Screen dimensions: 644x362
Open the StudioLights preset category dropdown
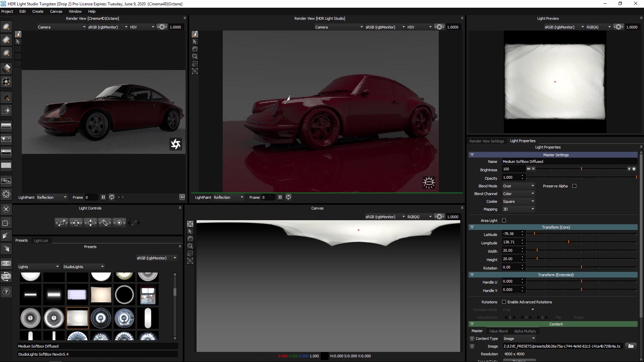point(84,267)
